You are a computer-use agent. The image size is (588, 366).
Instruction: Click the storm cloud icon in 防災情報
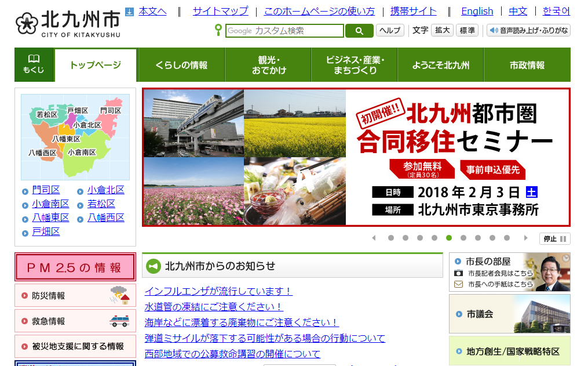click(x=119, y=295)
